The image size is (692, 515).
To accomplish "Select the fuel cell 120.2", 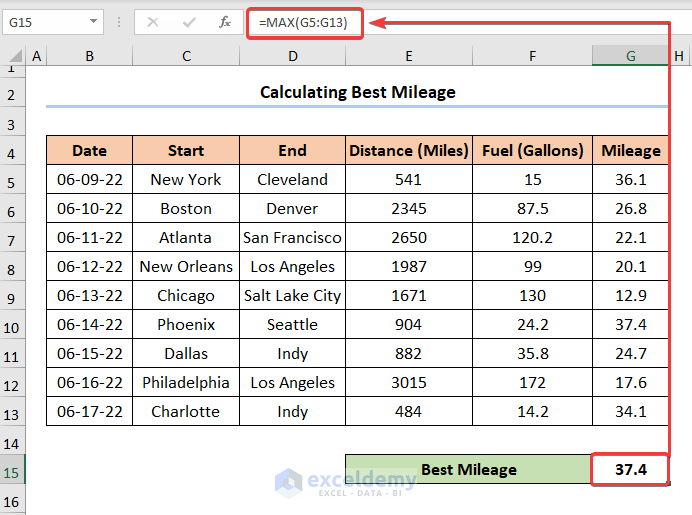I will click(x=533, y=237).
